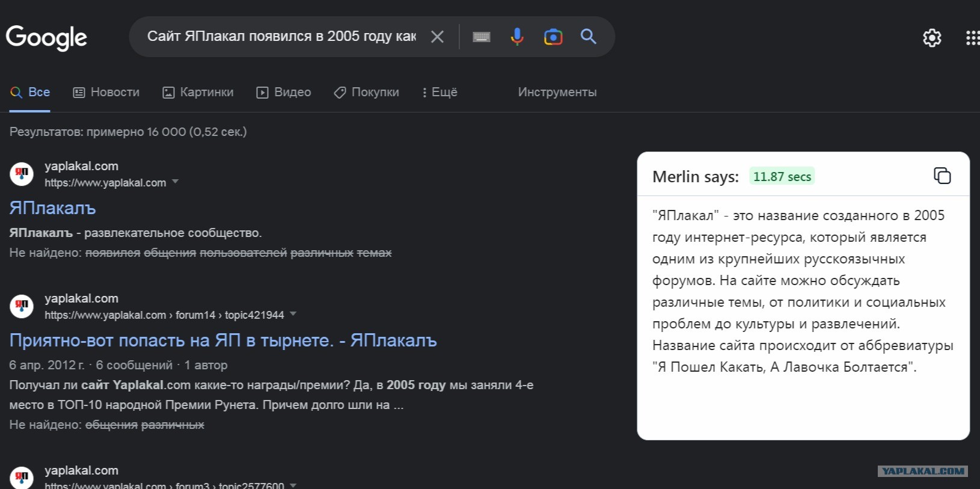The height and width of the screenshot is (489, 980).
Task: Switch to the Видео tab
Action: point(284,92)
